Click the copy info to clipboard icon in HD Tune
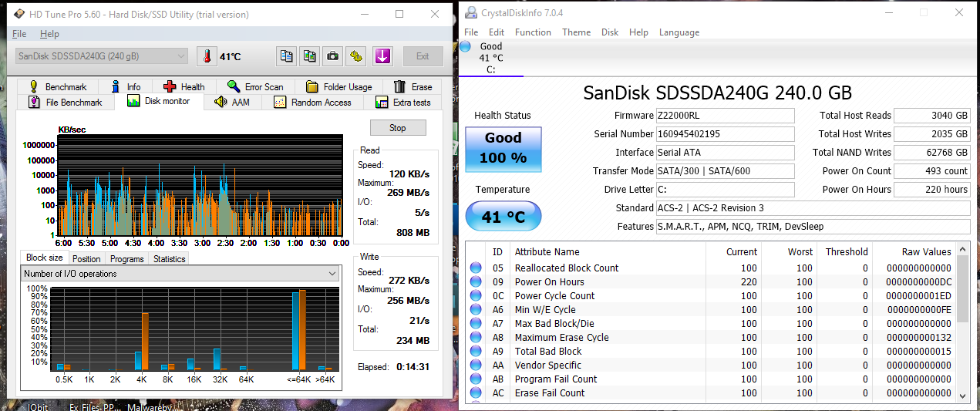The height and width of the screenshot is (411, 980). click(287, 56)
